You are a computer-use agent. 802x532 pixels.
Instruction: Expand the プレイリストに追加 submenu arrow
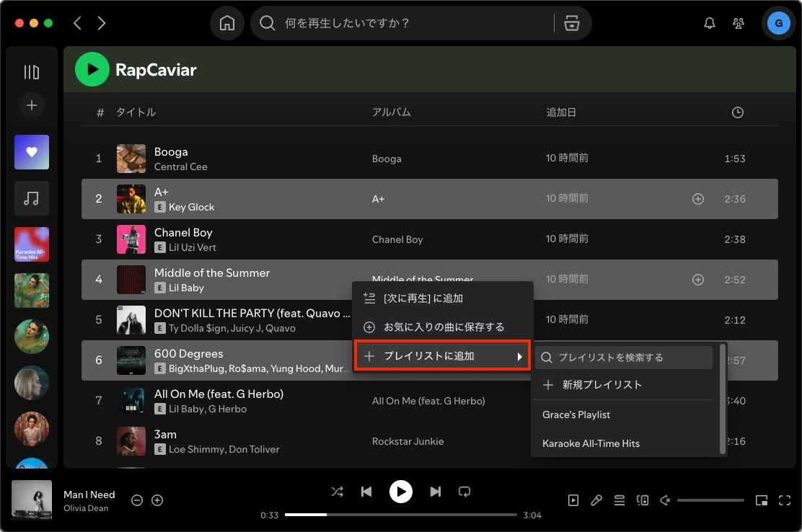pos(520,355)
